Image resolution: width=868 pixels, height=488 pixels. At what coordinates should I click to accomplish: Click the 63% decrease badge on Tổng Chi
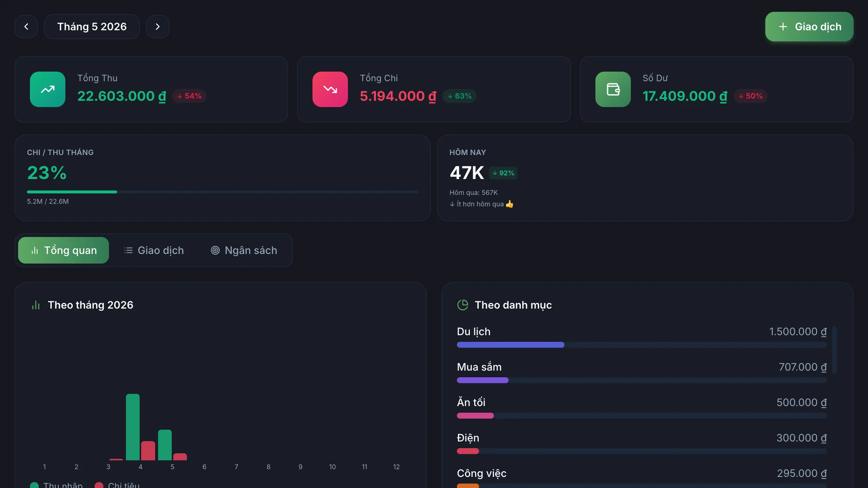point(459,96)
